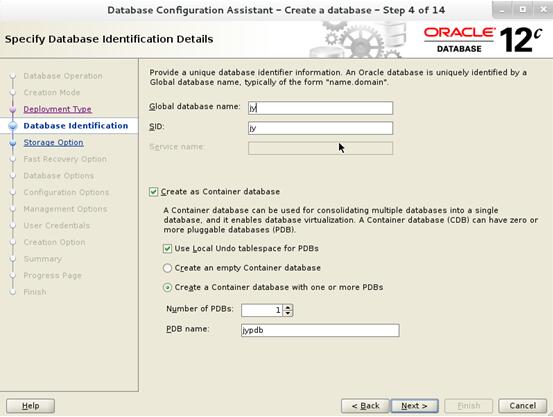Maximize the Database Configuration Assistant window
The width and height of the screenshot is (553, 417).
pos(523,10)
